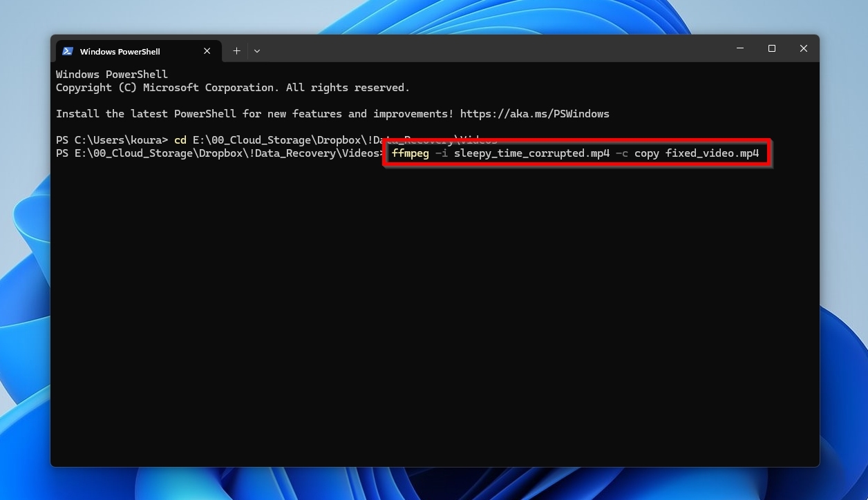Screen dimensions: 868x500
Task: Click the https://aka.ms/PSWindows link
Action: click(534, 114)
